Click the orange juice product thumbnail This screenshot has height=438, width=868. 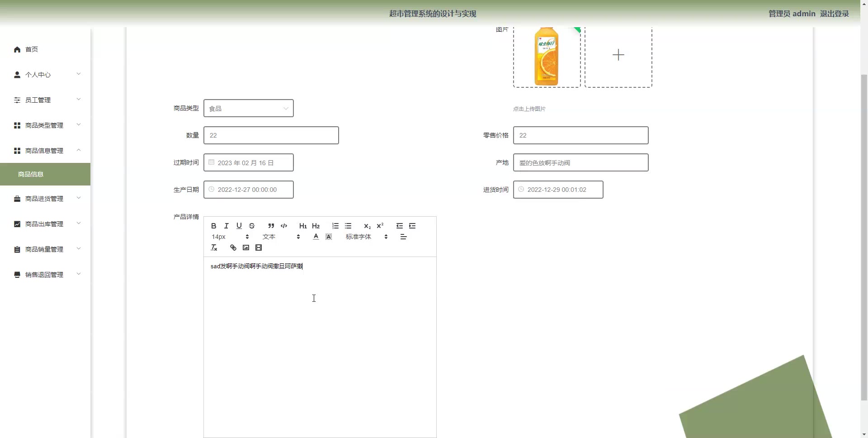(547, 57)
